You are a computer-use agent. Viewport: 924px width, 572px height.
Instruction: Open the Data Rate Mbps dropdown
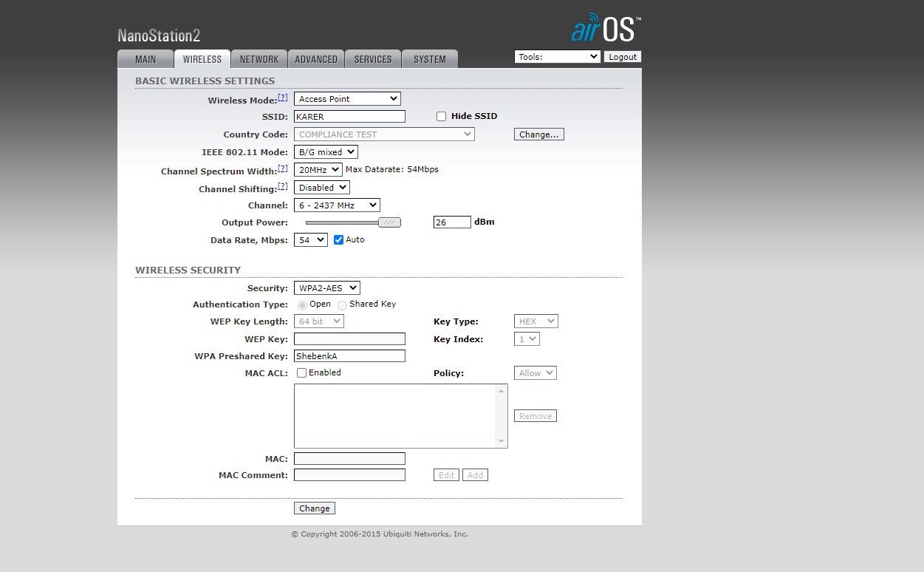[310, 240]
